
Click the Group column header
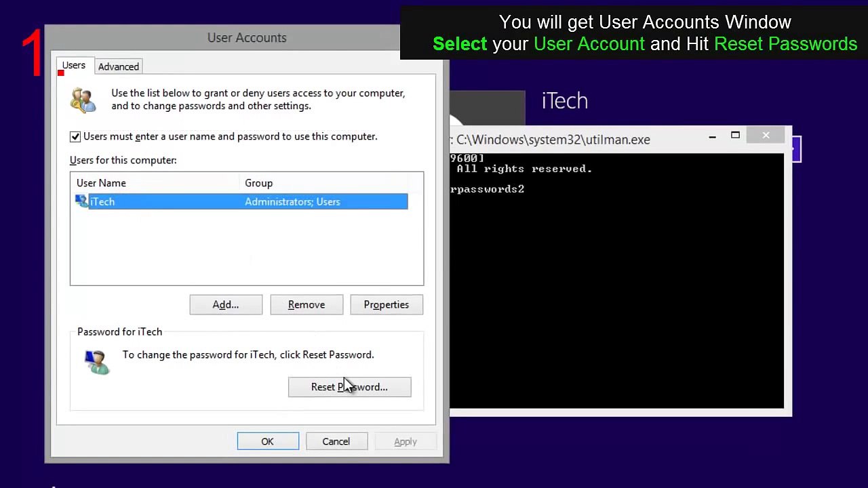pyautogui.click(x=258, y=183)
